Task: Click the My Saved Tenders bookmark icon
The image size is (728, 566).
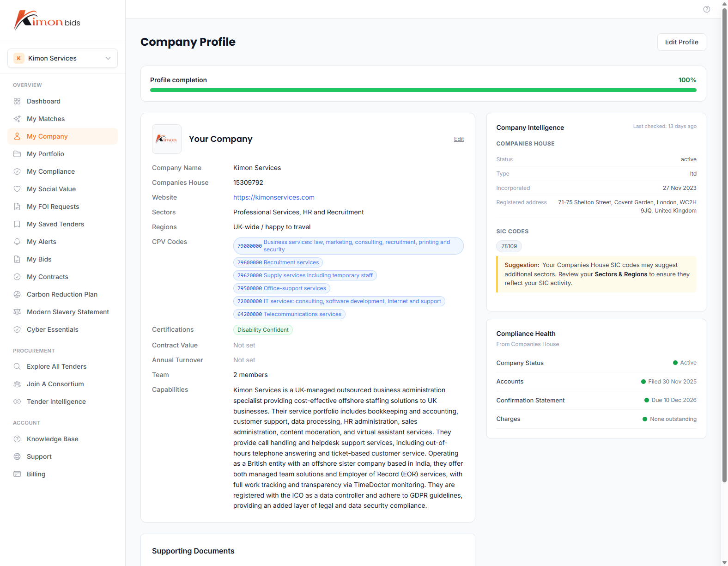Action: pyautogui.click(x=17, y=224)
